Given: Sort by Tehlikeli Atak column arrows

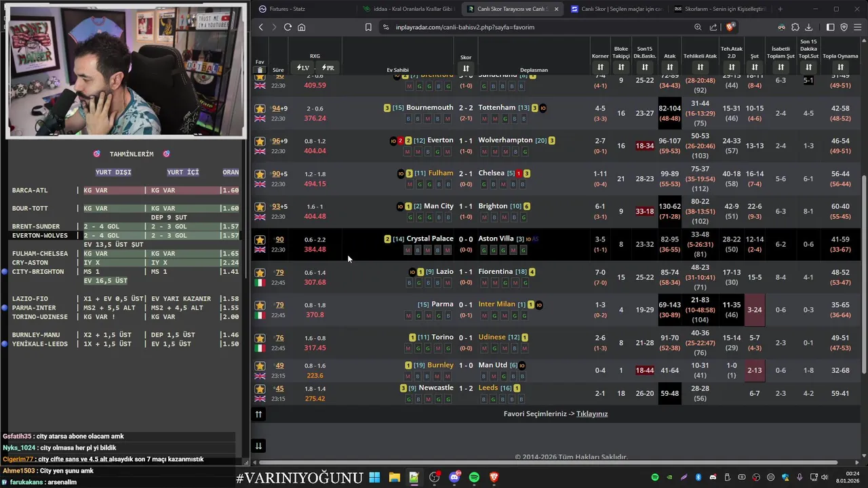Looking at the screenshot, I should tap(700, 67).
